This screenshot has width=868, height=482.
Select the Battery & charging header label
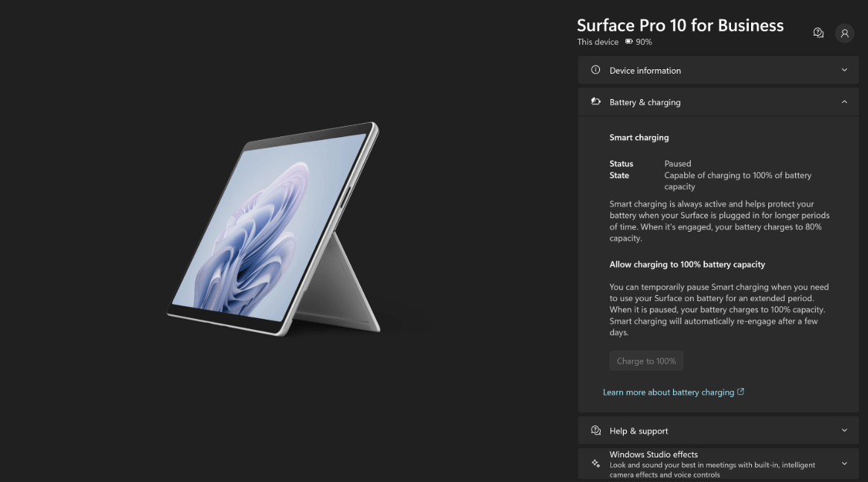(645, 102)
